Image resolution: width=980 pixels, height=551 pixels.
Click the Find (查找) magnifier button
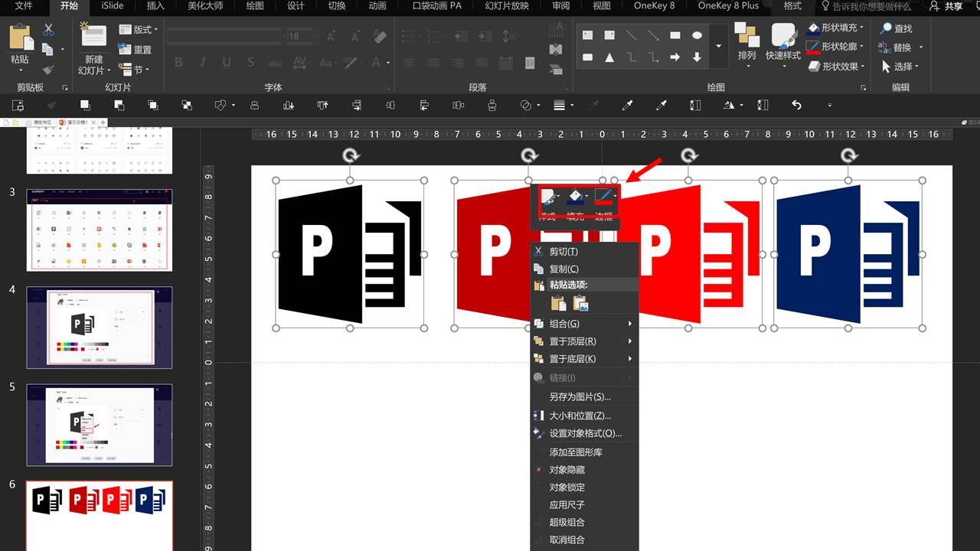897,28
